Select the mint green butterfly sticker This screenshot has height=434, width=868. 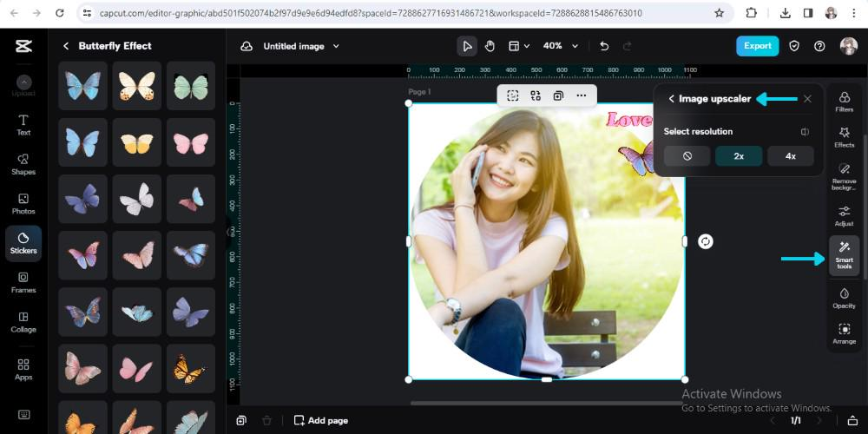(x=191, y=85)
